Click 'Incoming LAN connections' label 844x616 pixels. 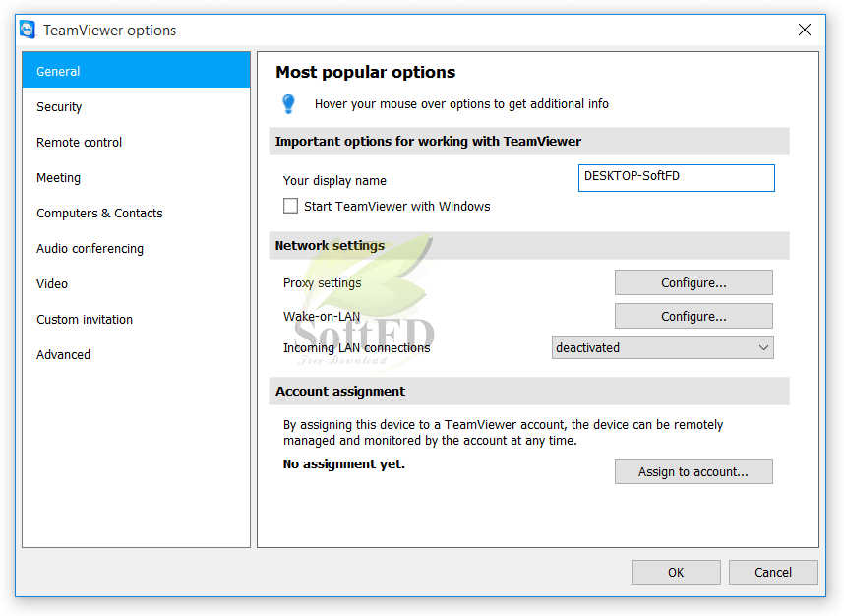(x=357, y=348)
